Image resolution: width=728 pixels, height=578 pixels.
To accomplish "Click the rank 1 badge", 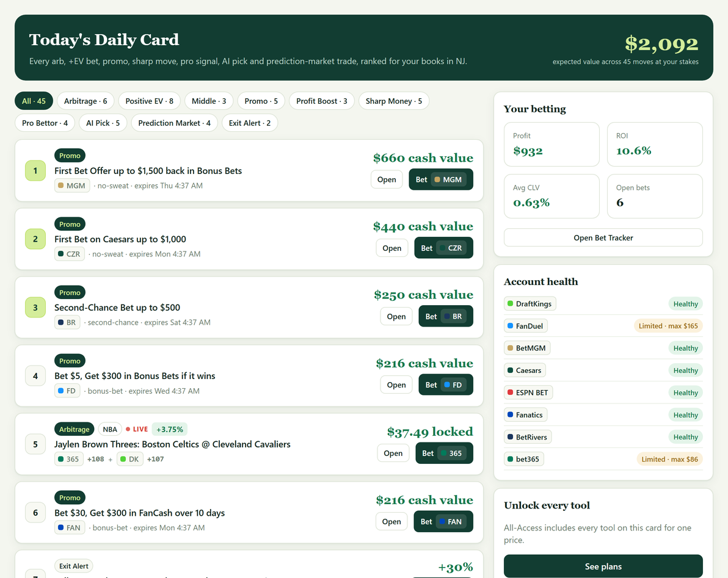I will coord(35,171).
